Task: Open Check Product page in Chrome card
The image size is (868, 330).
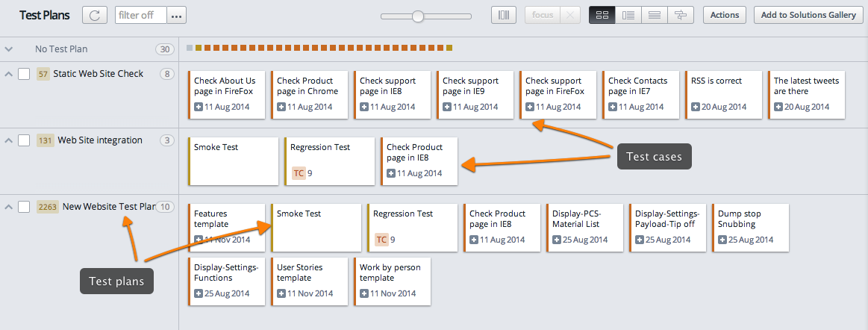Action: [x=309, y=95]
